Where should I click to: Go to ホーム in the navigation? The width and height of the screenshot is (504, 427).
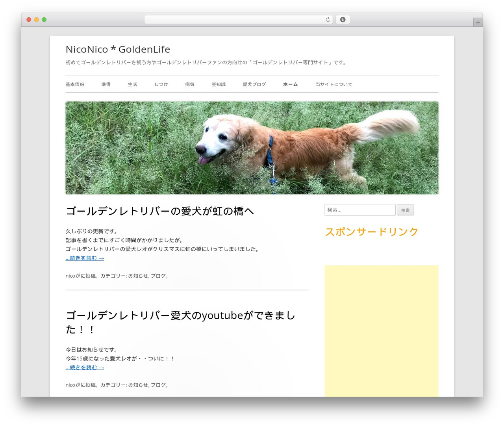pyautogui.click(x=291, y=84)
